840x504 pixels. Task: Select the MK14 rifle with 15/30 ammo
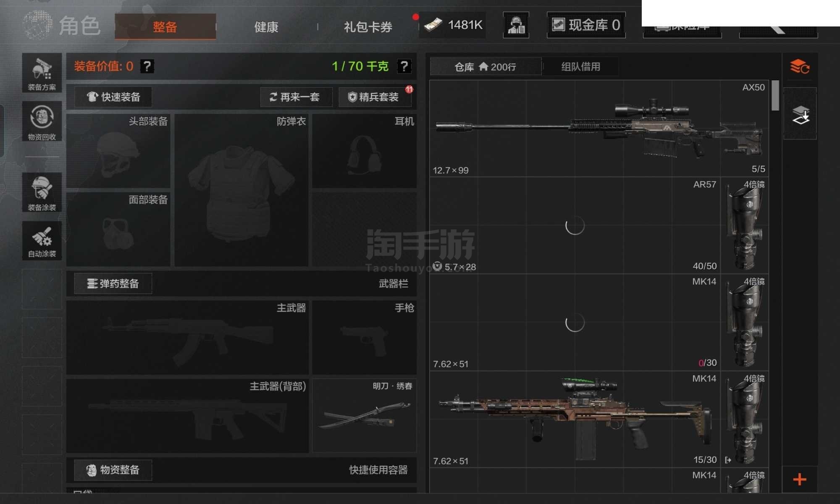point(576,420)
